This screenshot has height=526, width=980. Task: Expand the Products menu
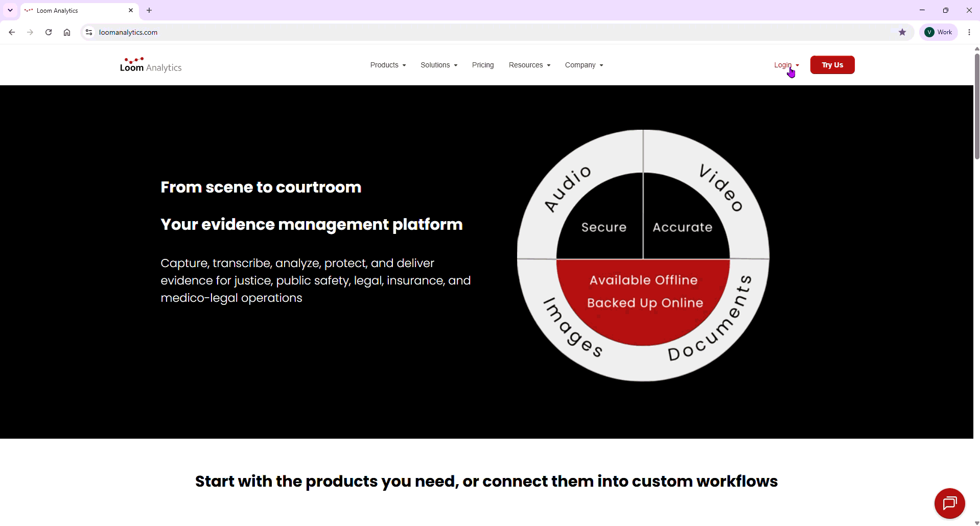click(388, 65)
